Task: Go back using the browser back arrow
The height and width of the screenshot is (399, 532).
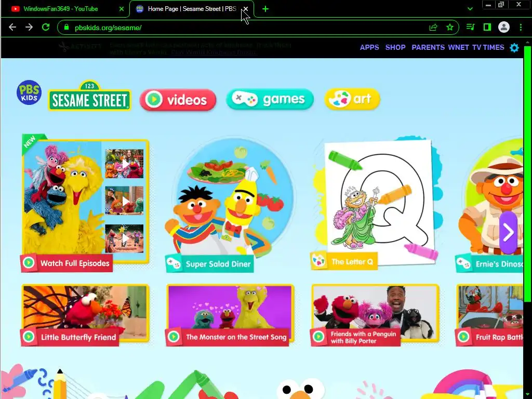Action: pos(12,27)
